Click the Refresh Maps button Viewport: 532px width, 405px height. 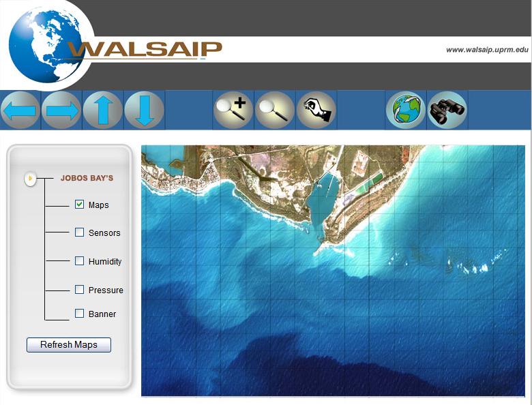point(69,344)
